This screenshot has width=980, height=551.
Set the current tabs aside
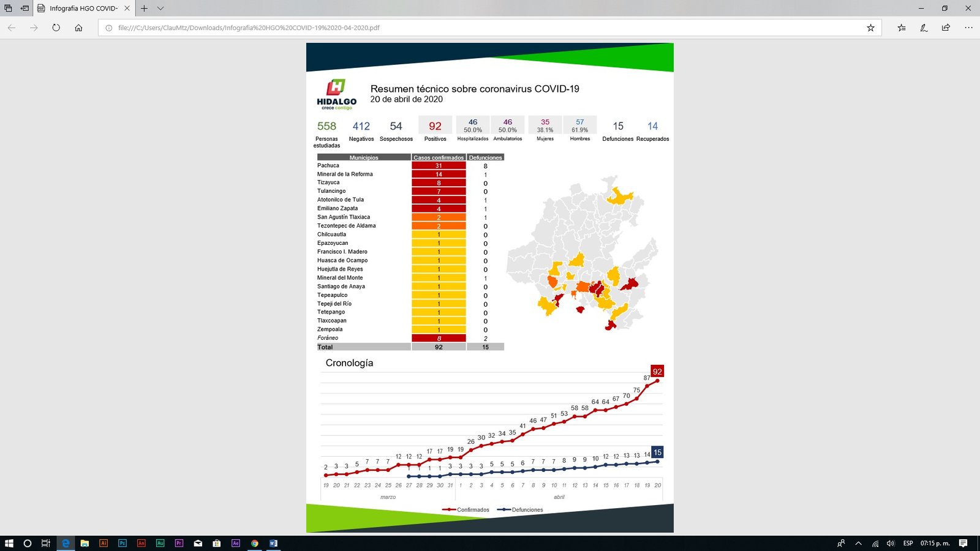(x=24, y=9)
